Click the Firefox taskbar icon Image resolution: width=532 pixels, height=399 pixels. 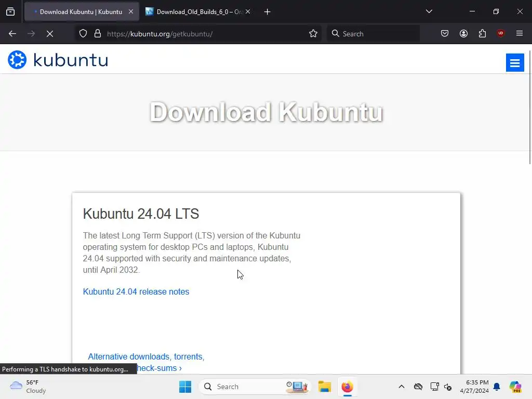click(x=347, y=387)
